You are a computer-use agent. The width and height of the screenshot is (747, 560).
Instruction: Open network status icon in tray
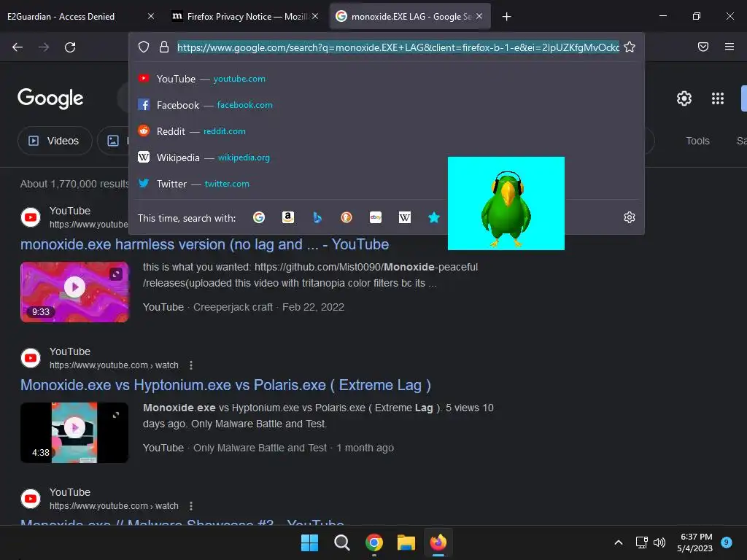tap(641, 542)
